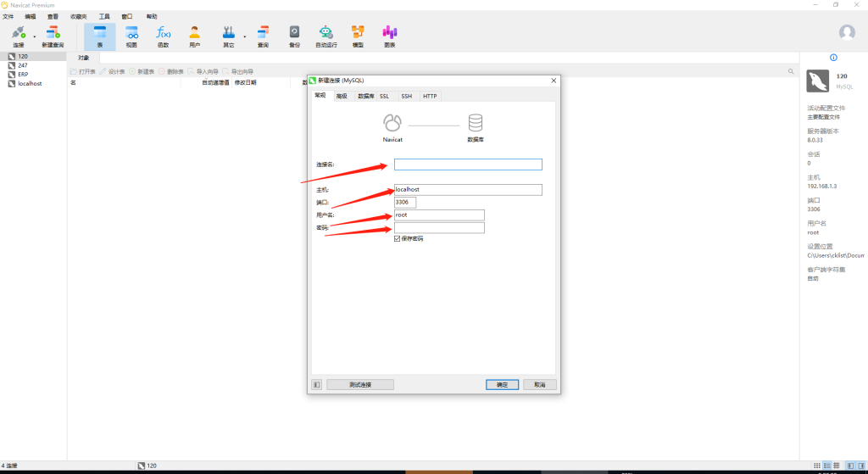This screenshot has height=474, width=868.
Task: Click the 新建表 (New Table) toolbar item
Action: pyautogui.click(x=142, y=71)
